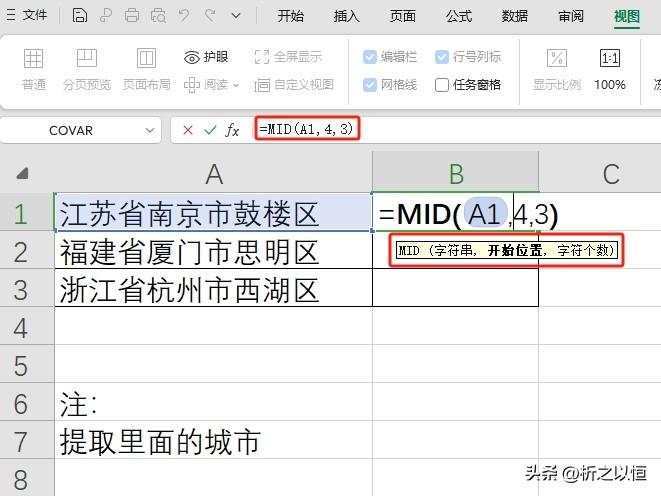This screenshot has width=661, height=496.
Task: Click the Save icon in quick access toolbar
Action: pos(80,16)
